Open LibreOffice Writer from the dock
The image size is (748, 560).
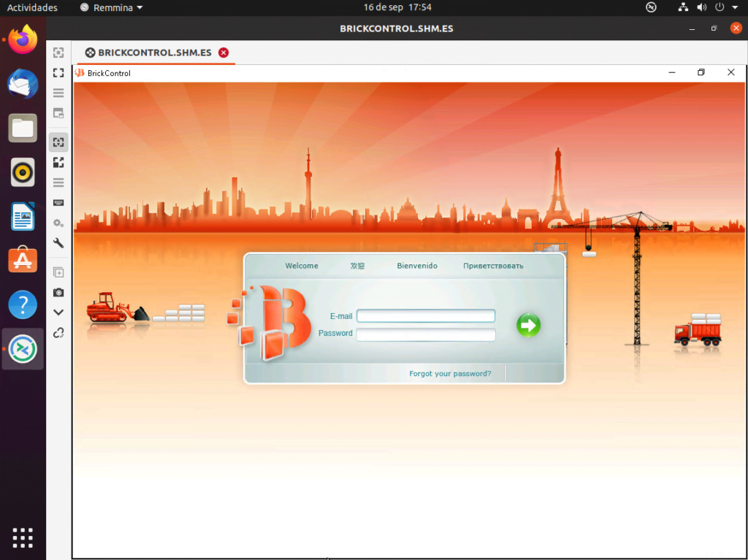click(x=23, y=216)
